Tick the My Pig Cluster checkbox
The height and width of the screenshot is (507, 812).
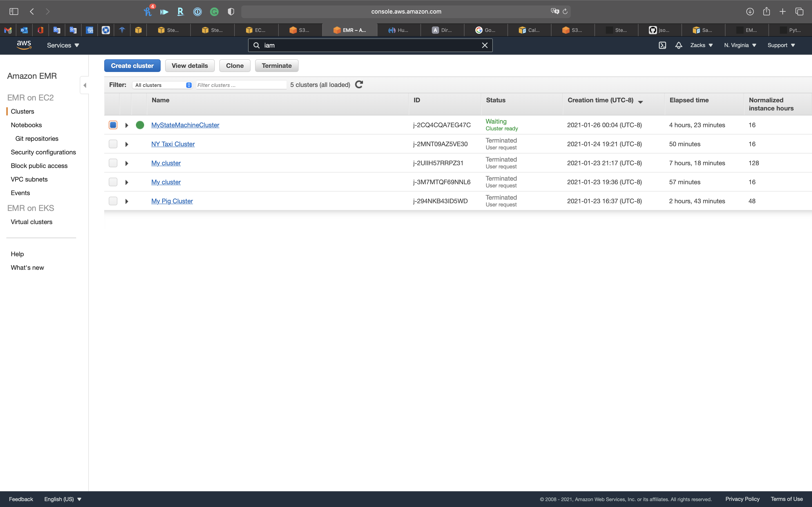pyautogui.click(x=113, y=201)
